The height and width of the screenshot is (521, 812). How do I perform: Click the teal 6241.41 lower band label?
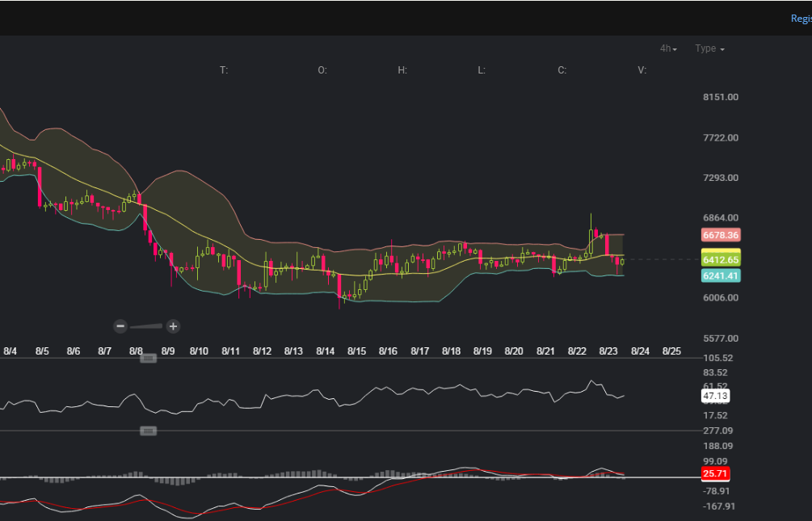(721, 275)
